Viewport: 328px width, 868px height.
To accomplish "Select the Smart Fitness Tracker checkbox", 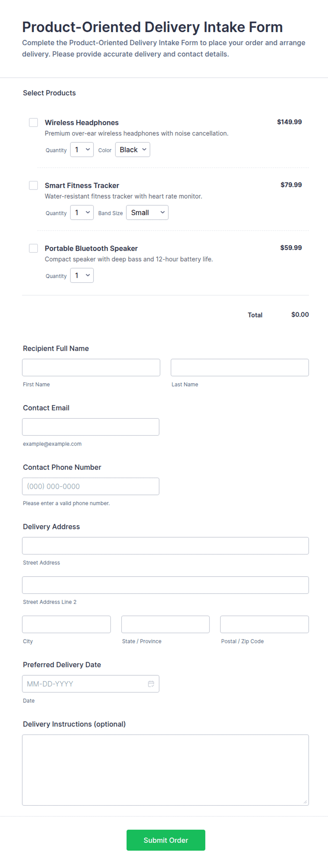I will [x=34, y=185].
